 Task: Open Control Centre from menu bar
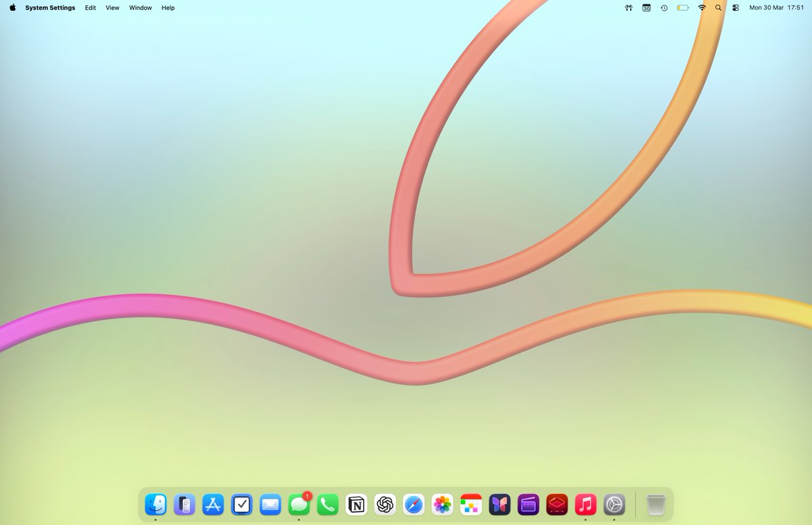(736, 7)
